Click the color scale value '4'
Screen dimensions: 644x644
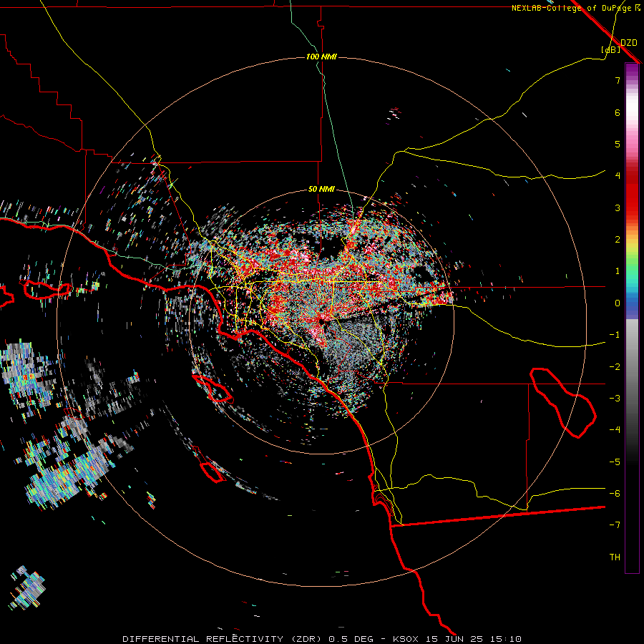[x=618, y=176]
